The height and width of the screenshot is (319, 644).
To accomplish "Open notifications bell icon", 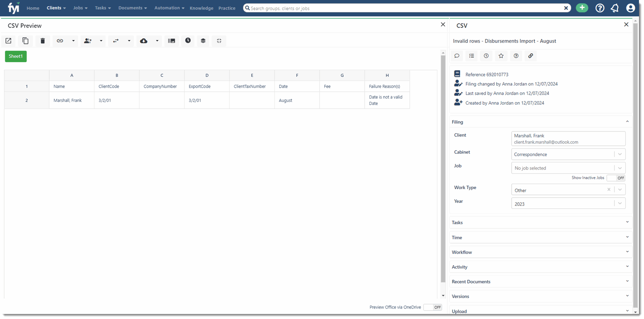I will (x=614, y=8).
